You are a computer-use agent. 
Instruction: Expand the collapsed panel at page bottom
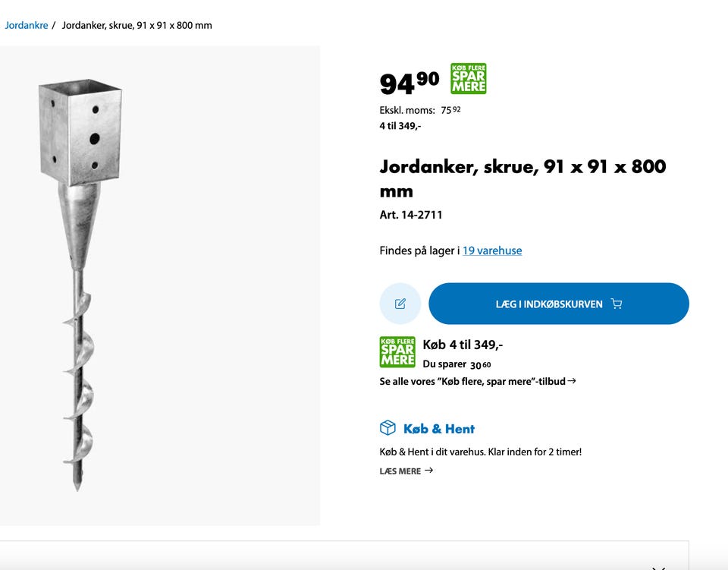click(x=658, y=565)
